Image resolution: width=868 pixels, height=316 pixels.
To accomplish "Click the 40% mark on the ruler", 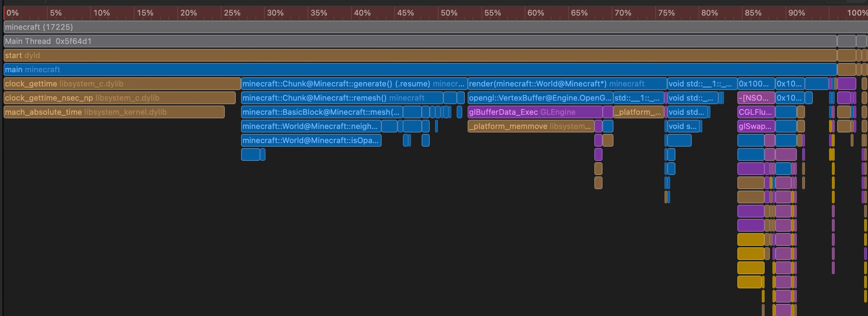I will (x=362, y=13).
